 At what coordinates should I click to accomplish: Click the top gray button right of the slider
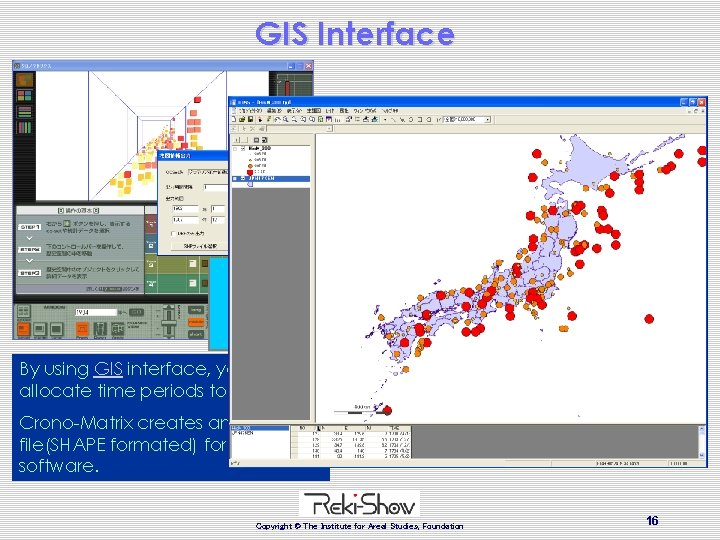click(x=196, y=310)
